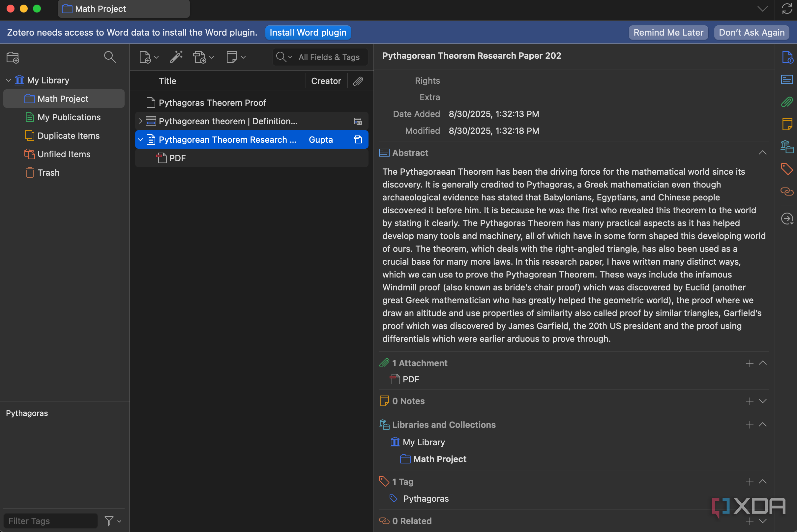Viewport: 797px width, 532px height.
Task: Collapse the My Library tree
Action: 9,80
